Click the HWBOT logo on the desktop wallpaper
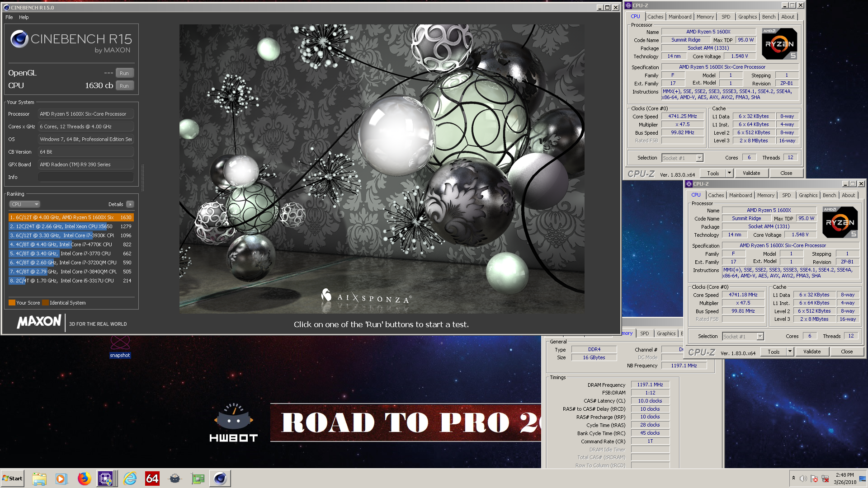This screenshot has height=488, width=868. click(x=233, y=422)
